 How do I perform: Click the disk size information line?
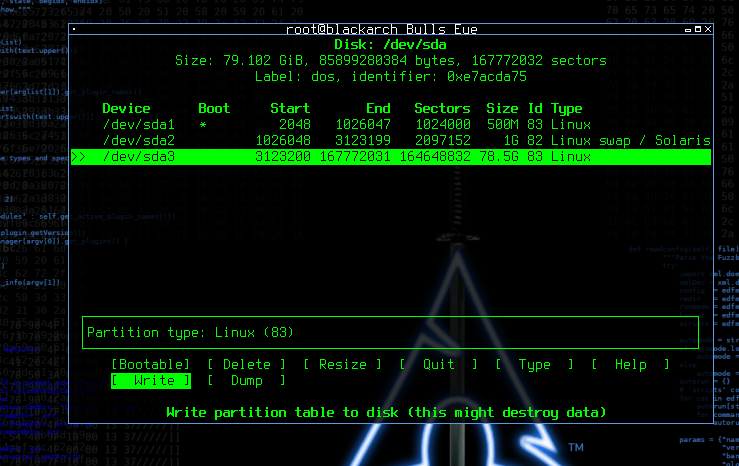[391, 61]
